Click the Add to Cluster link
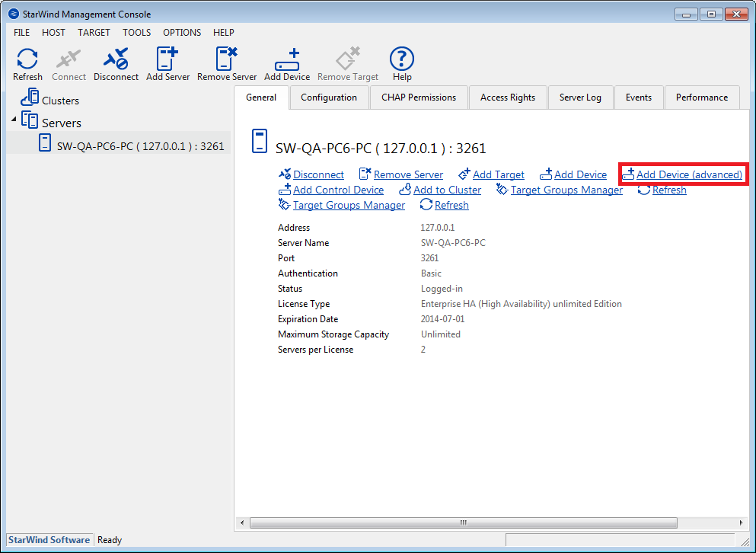The image size is (756, 553). 447,190
